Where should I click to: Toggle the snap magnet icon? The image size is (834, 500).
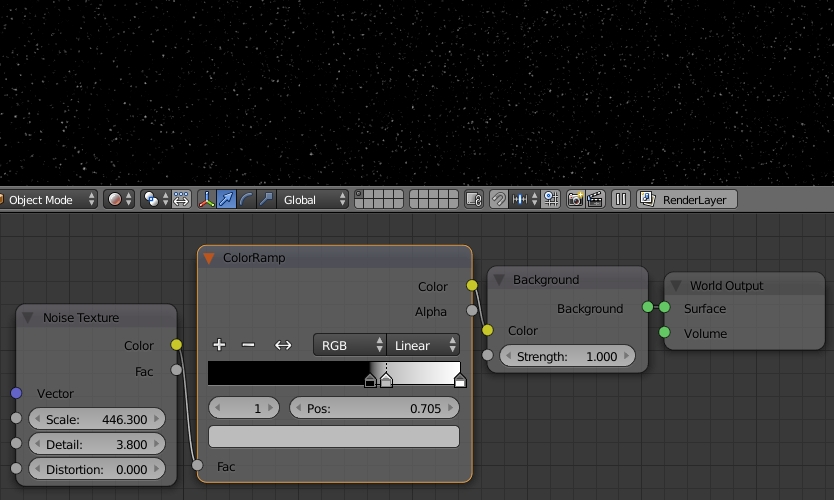pyautogui.click(x=498, y=199)
